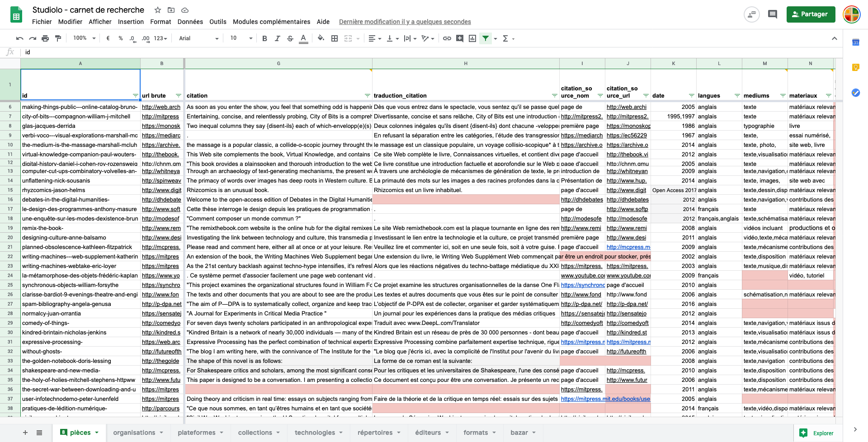The image size is (868, 442).
Task: Open Arial font family dropdown
Action: click(198, 38)
